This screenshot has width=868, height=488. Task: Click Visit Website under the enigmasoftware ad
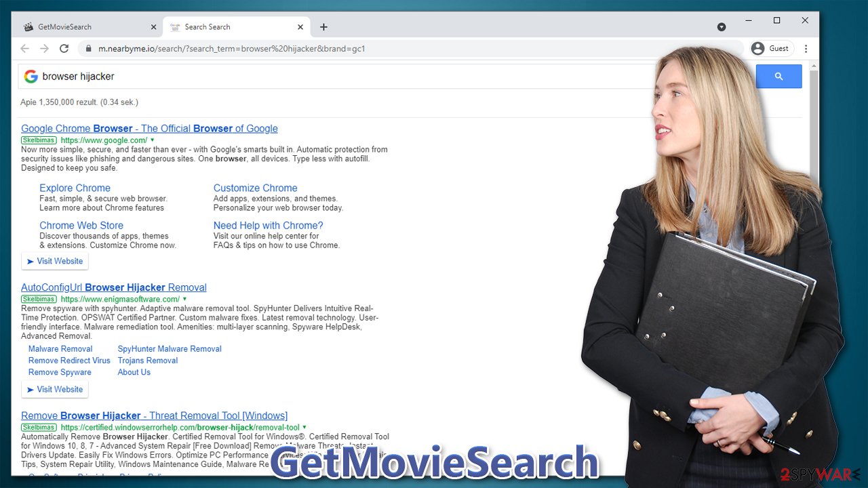tap(55, 390)
